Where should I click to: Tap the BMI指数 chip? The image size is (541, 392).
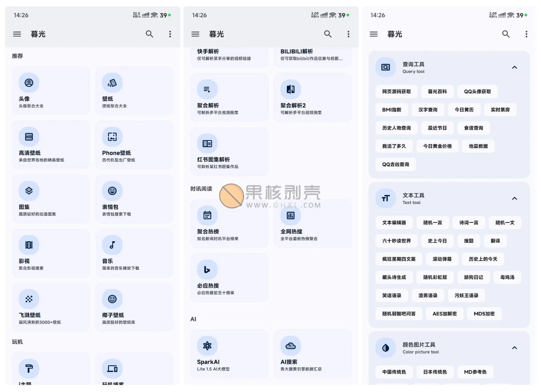[392, 110]
